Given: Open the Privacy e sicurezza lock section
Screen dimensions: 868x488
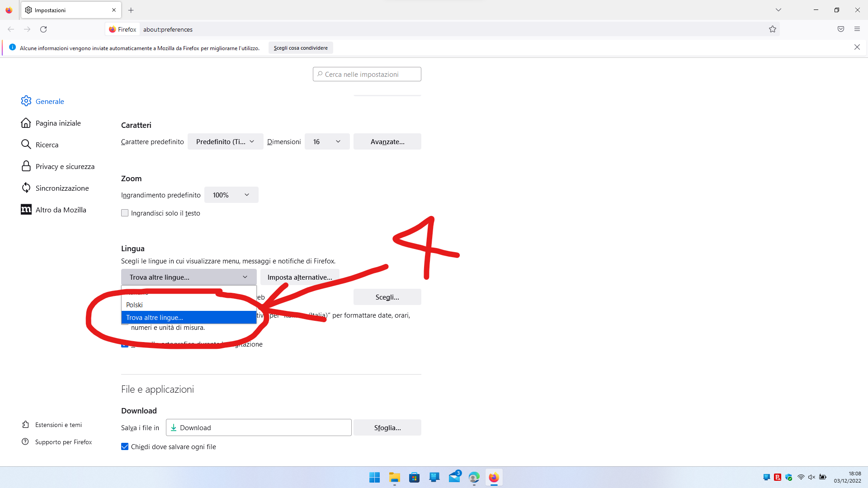Looking at the screenshot, I should [x=65, y=166].
